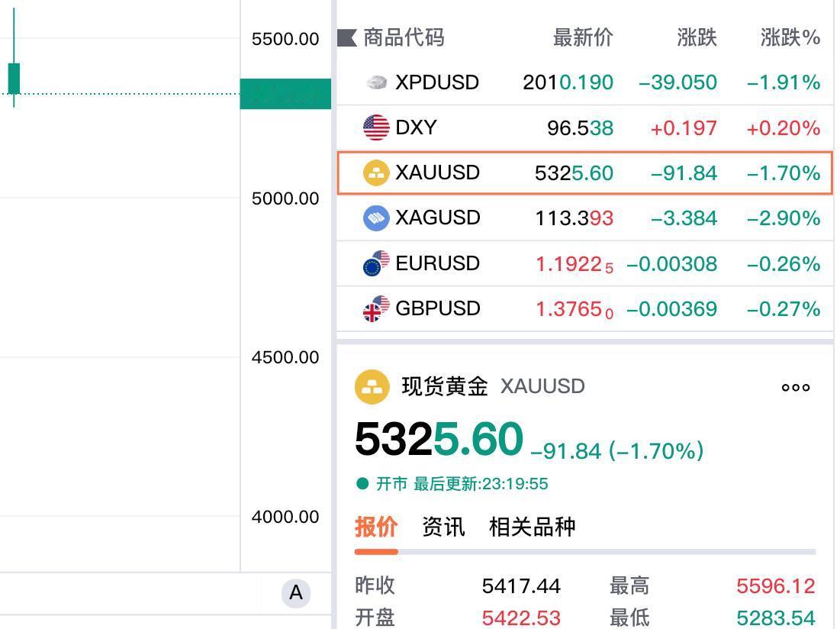The image size is (840, 629).
Task: Click the watchlist flag icon beside 商品代码
Action: tap(346, 38)
